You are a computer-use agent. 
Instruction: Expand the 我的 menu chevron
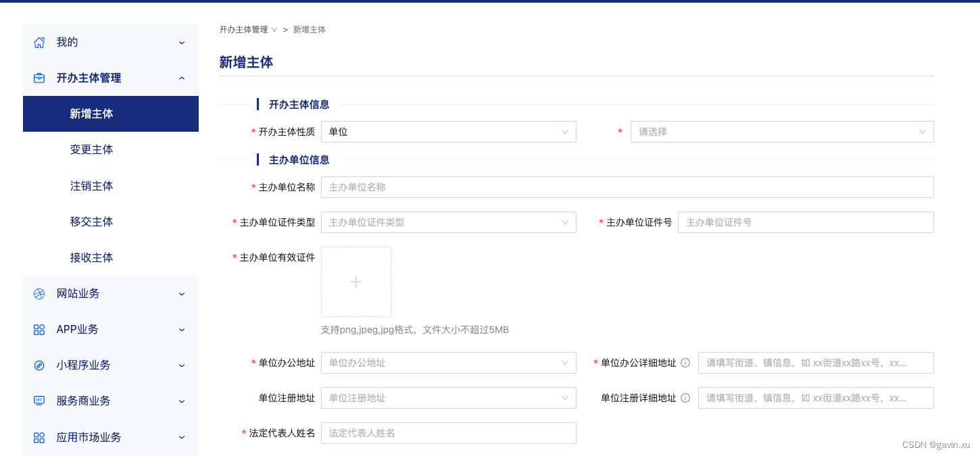[x=182, y=43]
